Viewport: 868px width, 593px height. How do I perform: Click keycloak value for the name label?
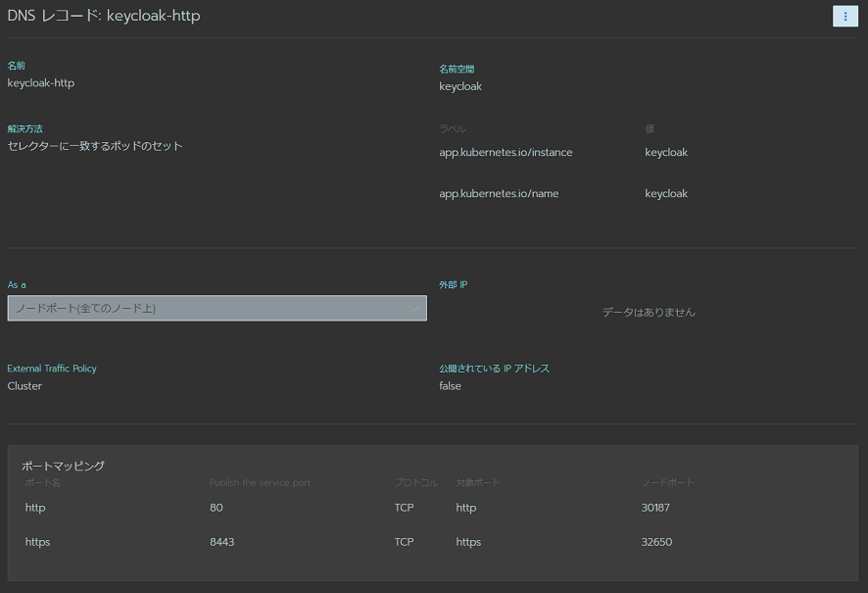pyautogui.click(x=666, y=194)
